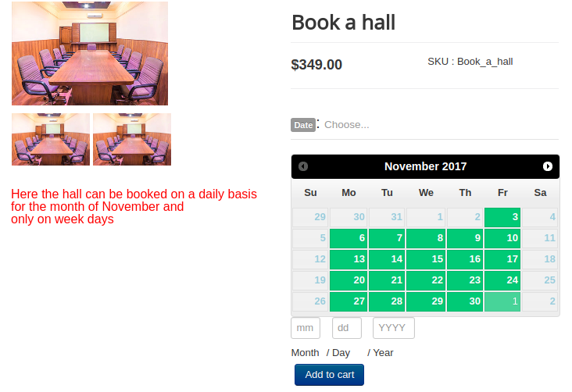Viewport: 572px width, 392px height.
Task: Go to next month in calendar
Action: [x=548, y=166]
